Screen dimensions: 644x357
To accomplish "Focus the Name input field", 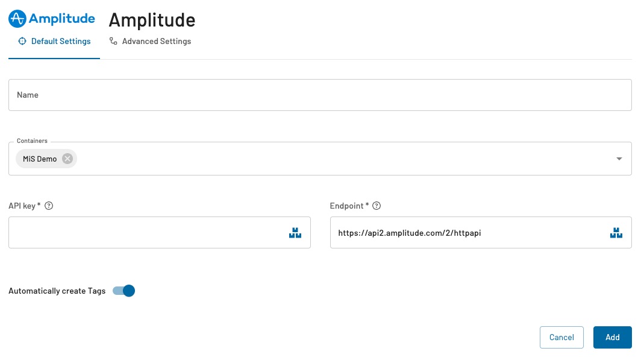I will (320, 95).
